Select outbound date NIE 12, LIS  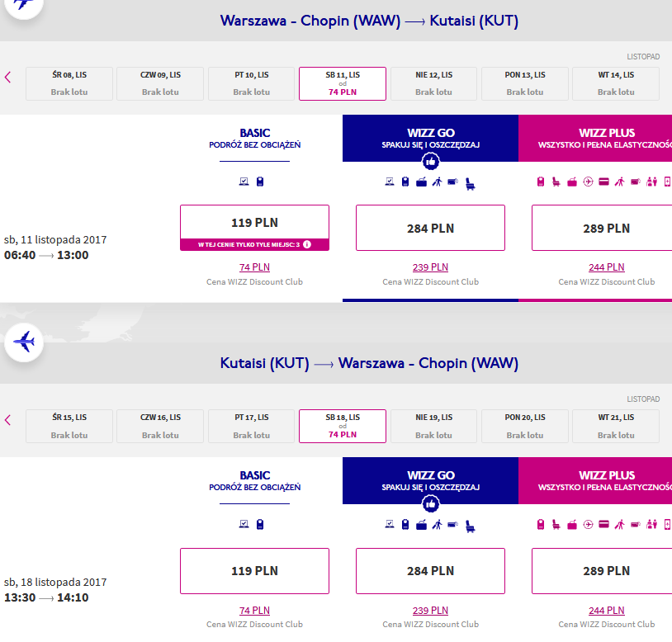point(433,83)
